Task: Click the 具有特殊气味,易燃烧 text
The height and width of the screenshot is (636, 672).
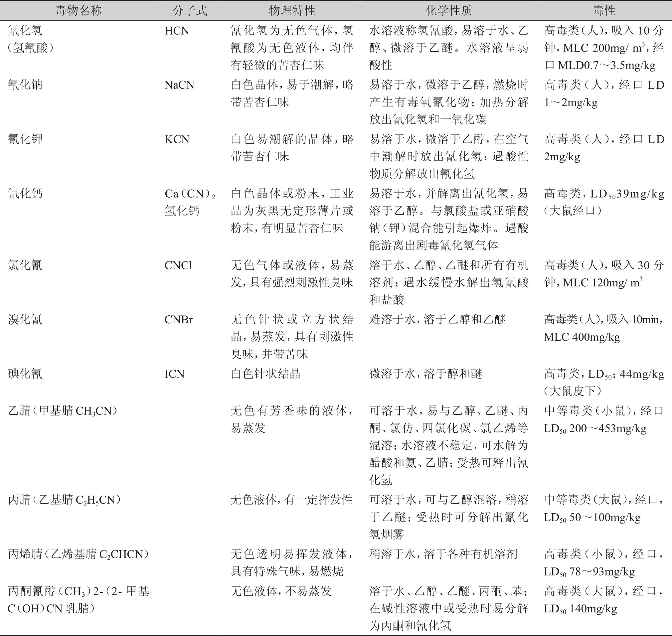Action: pos(287,572)
